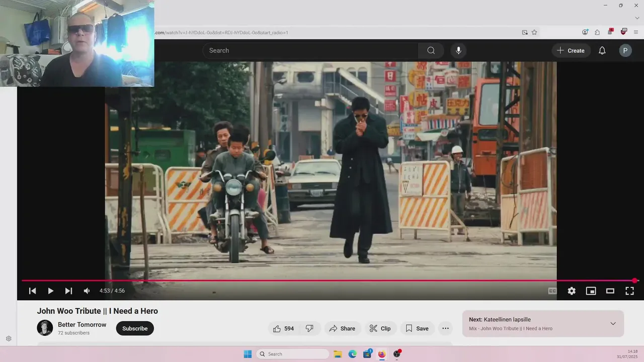Save the video to a playlist
The height and width of the screenshot is (362, 644).
coord(418,328)
